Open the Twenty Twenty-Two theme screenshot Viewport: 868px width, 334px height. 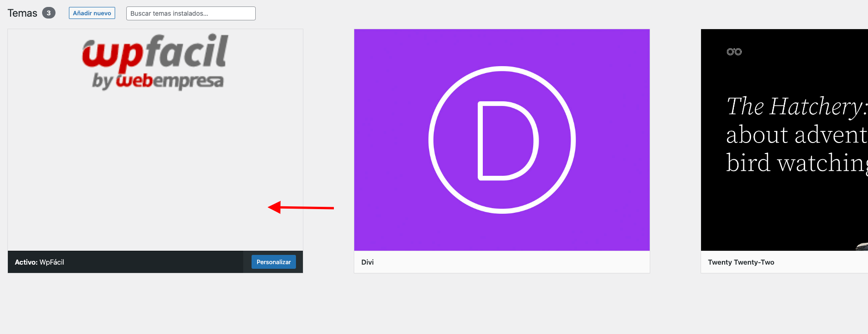pos(784,140)
